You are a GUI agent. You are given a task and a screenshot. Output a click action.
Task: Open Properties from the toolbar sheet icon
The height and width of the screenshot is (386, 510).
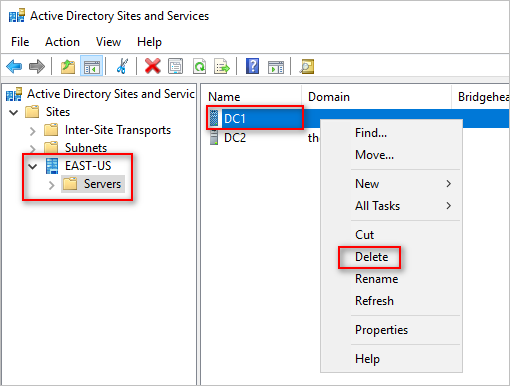[x=175, y=66]
